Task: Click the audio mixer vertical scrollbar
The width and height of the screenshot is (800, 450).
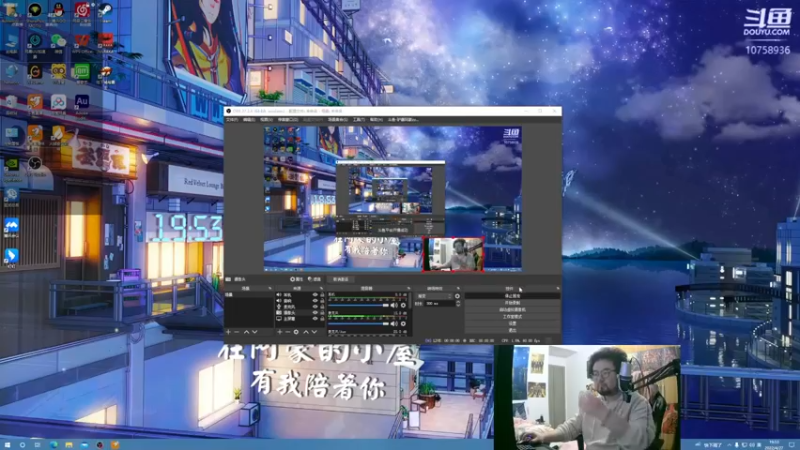Action: pos(411,300)
